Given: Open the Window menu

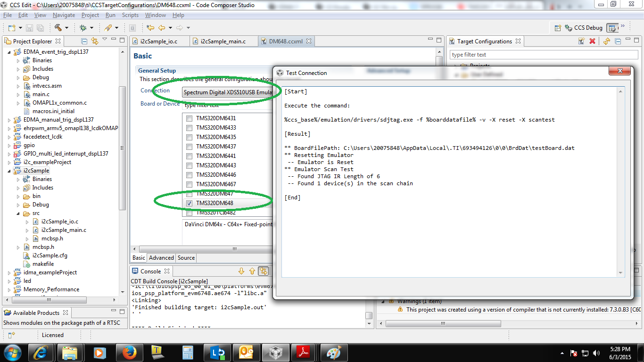Looking at the screenshot, I should click(155, 15).
